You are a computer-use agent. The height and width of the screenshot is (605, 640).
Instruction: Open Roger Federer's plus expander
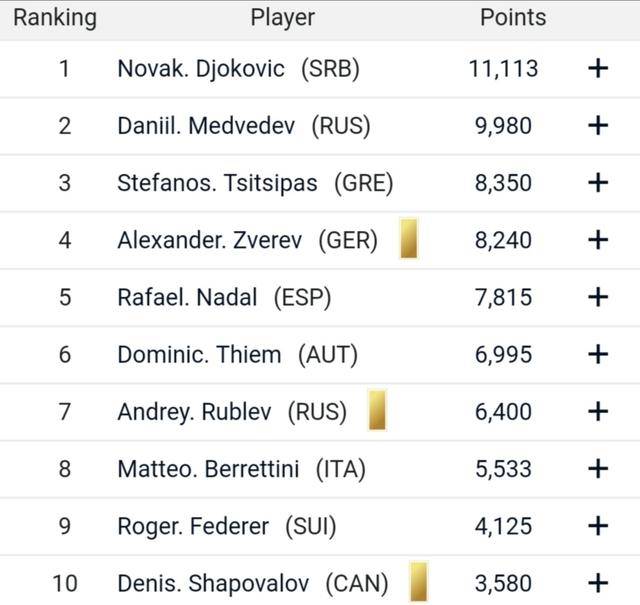coord(598,526)
